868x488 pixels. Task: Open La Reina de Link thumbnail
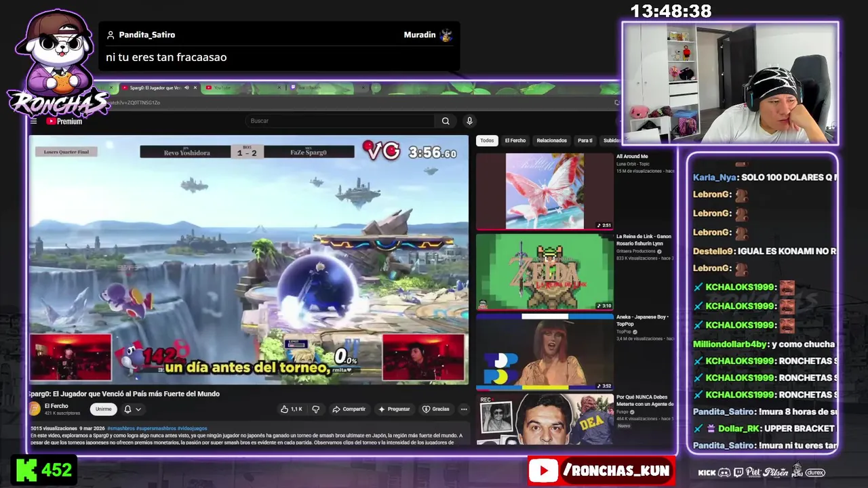[x=545, y=272]
